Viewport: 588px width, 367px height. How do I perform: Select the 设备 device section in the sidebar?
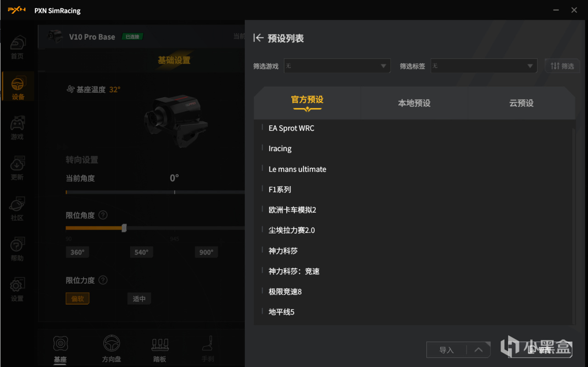[x=17, y=87]
